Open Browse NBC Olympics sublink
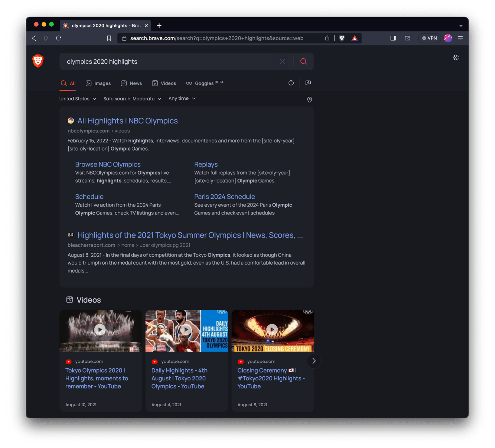This screenshot has width=495, height=448. [x=108, y=164]
